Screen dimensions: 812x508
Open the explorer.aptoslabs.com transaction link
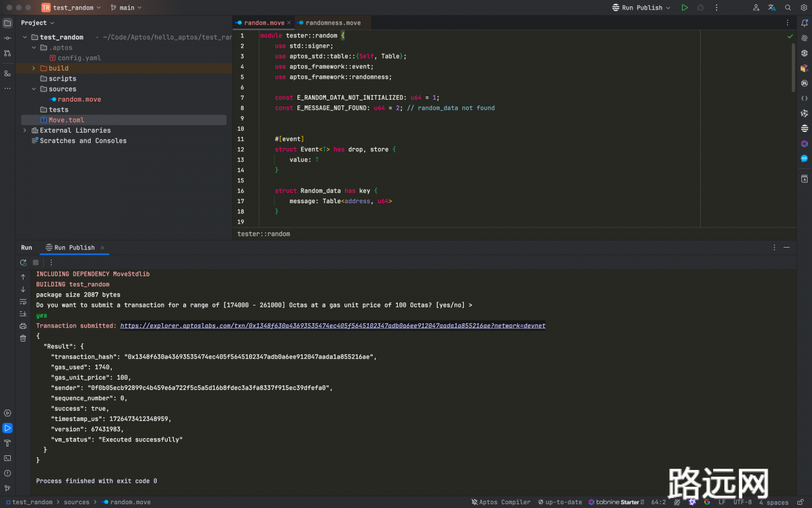click(x=332, y=326)
